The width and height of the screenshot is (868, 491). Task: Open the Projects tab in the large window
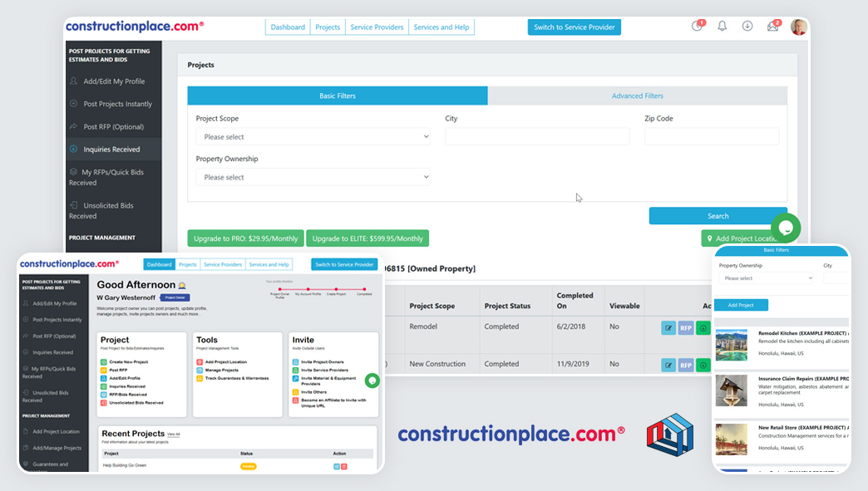click(328, 27)
